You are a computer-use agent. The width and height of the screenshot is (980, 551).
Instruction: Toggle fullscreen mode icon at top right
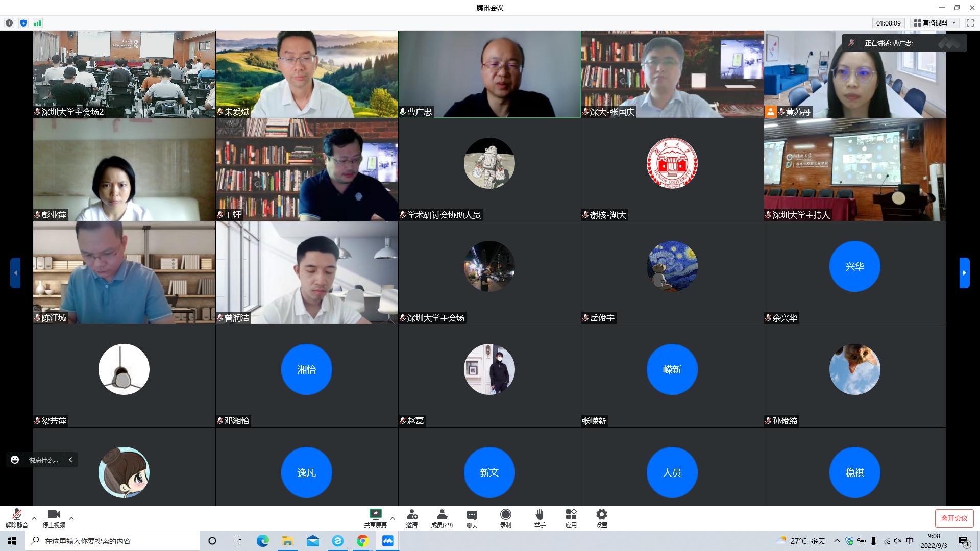970,23
